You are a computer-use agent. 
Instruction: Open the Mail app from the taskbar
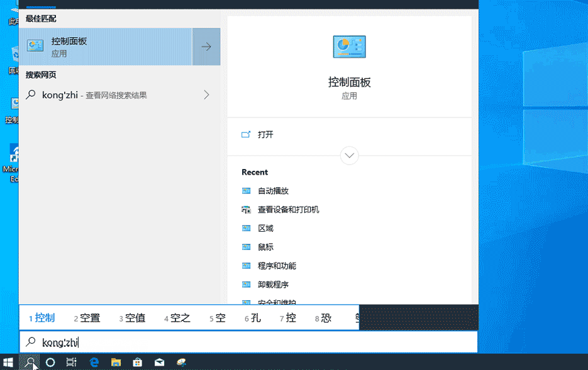[159, 362]
